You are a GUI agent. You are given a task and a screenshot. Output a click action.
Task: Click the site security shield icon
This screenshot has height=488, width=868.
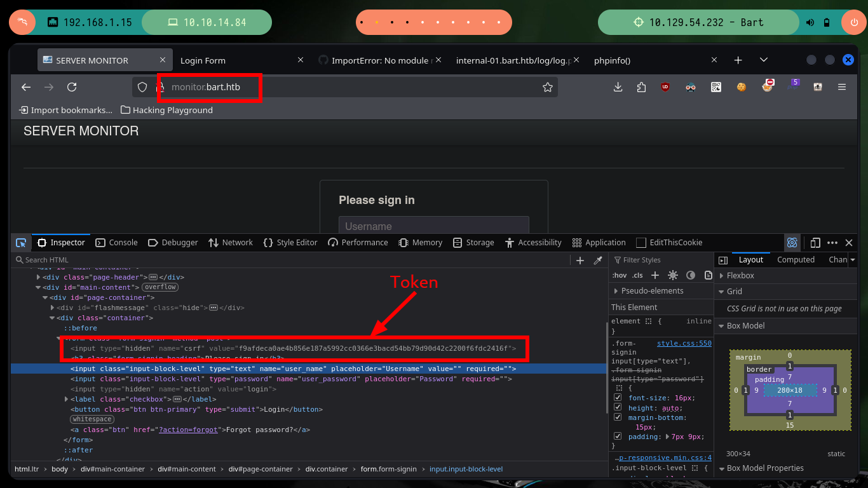(x=142, y=87)
